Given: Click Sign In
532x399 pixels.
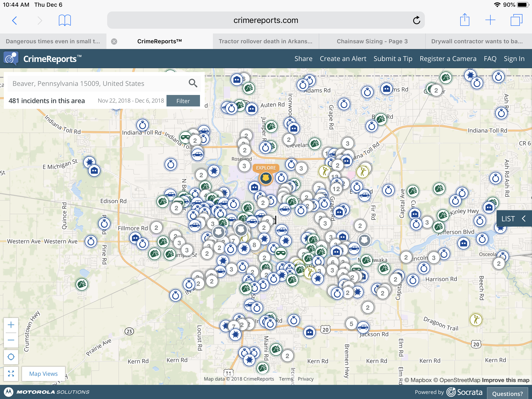Looking at the screenshot, I should 514,59.
